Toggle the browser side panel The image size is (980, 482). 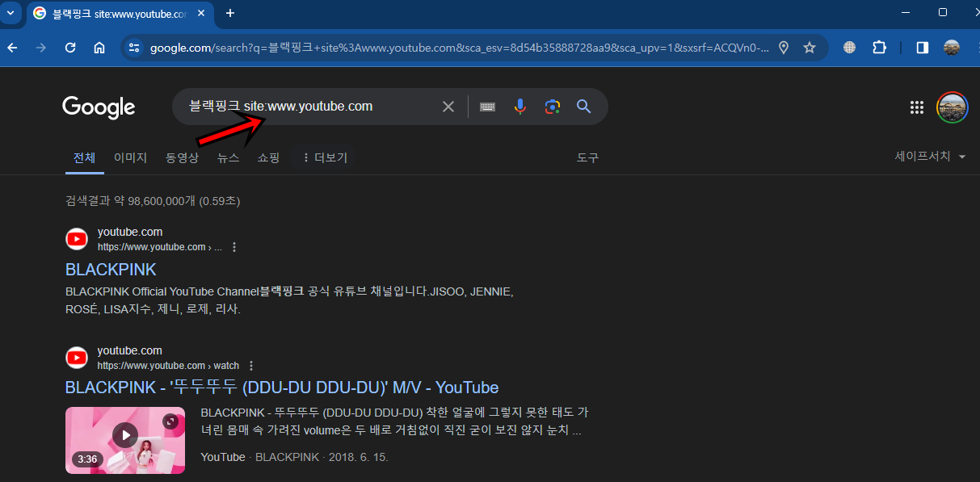[x=922, y=48]
